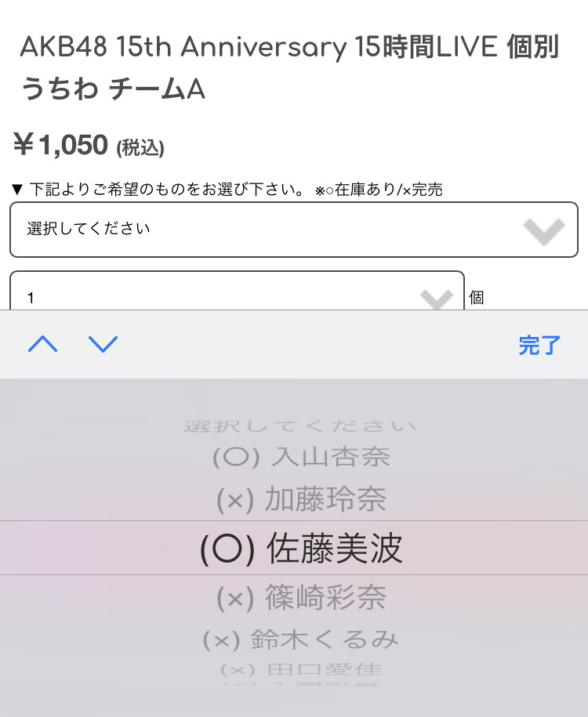This screenshot has width=588, height=717.
Task: Select (×) 加藤玲奈 in the picker
Action: click(x=301, y=499)
